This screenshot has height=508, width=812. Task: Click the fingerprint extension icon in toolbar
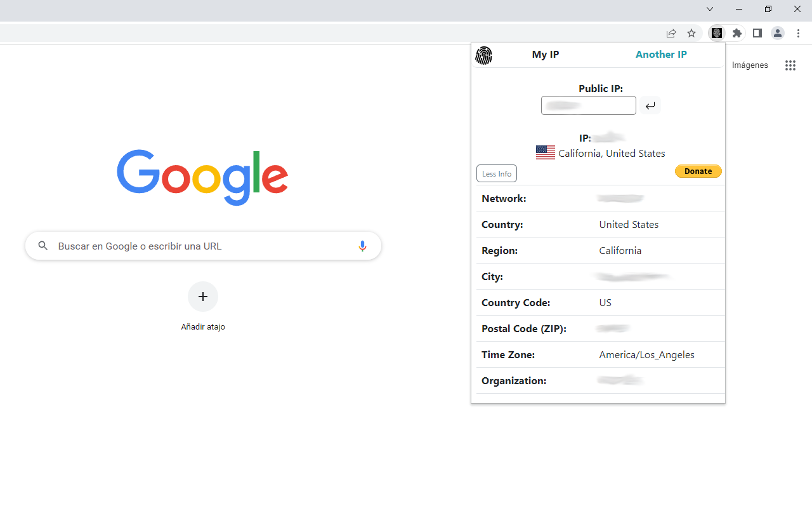(716, 33)
